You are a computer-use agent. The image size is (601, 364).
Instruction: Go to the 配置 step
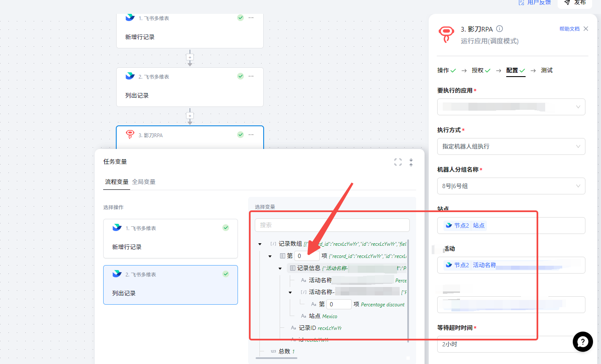(516, 70)
